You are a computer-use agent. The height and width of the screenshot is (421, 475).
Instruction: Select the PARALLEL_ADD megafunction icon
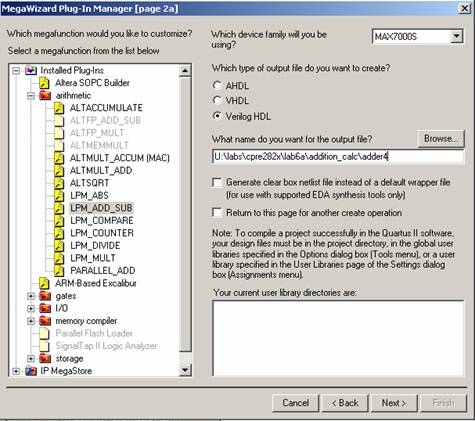pyautogui.click(x=59, y=271)
